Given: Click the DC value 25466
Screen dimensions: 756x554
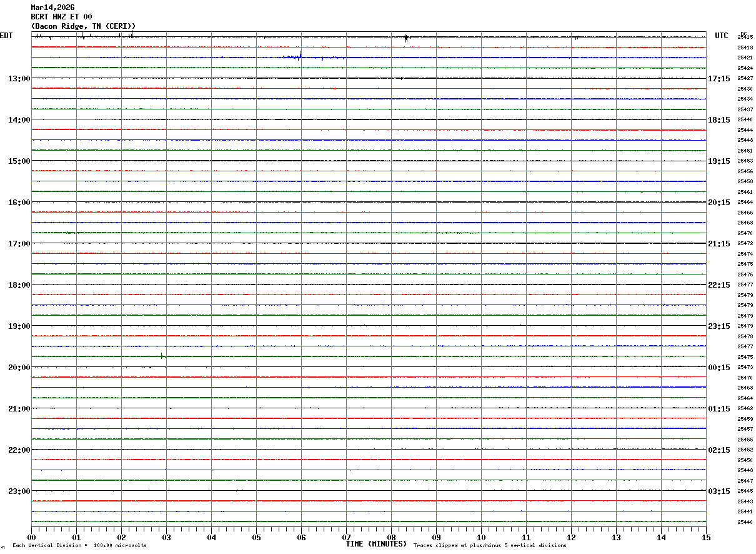Looking at the screenshot, I should (x=745, y=213).
